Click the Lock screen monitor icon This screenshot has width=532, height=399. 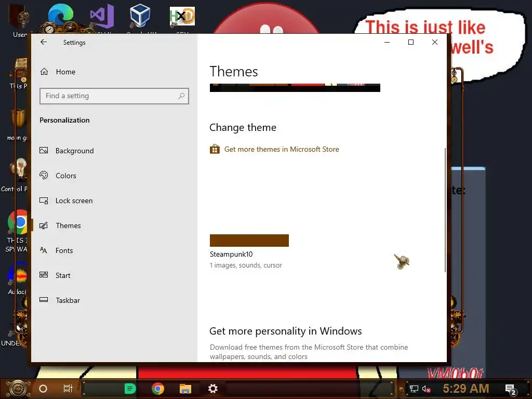coord(44,201)
